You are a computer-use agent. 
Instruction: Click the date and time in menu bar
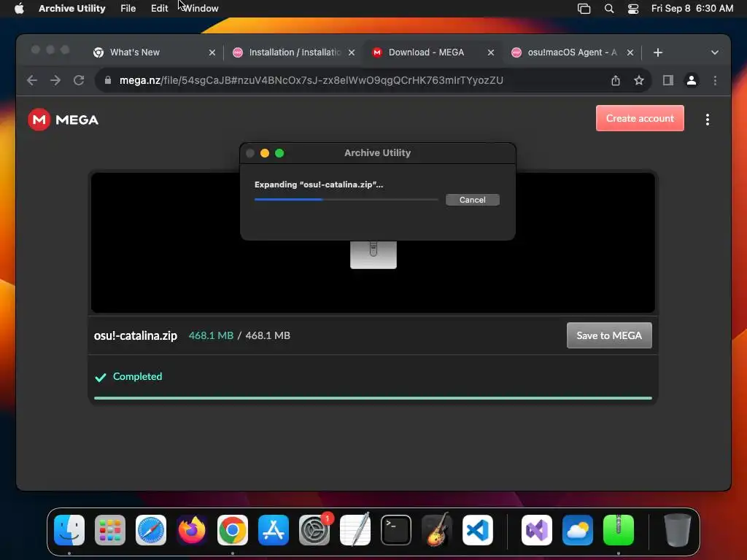692,8
